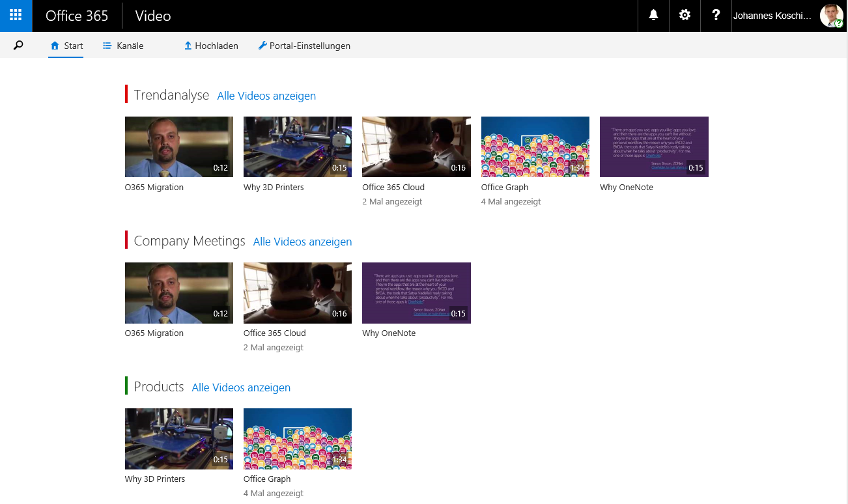Click Office 365 Cloud title under Company Meetings

pos(275,333)
